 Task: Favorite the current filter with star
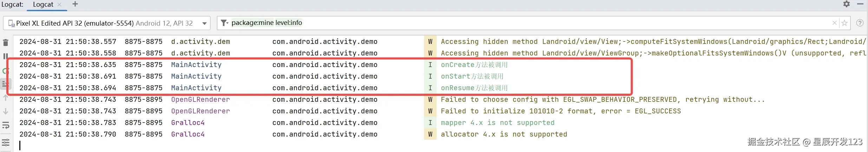coord(844,23)
